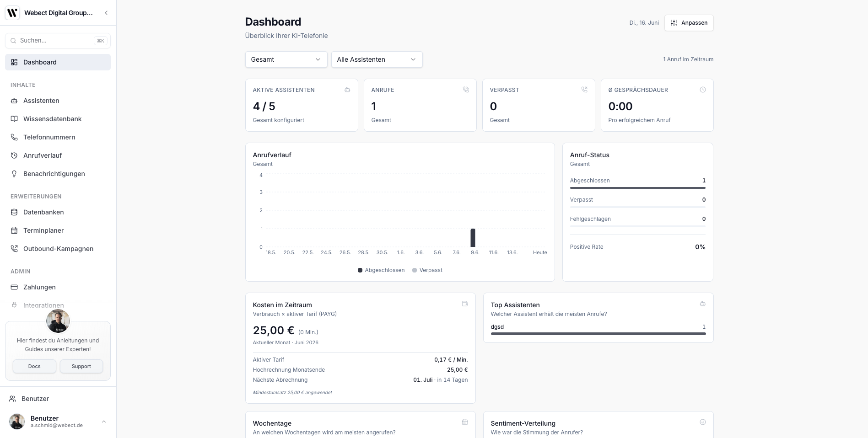Click the '01. Juli' next billing date
The width and height of the screenshot is (868, 438).
click(423, 380)
